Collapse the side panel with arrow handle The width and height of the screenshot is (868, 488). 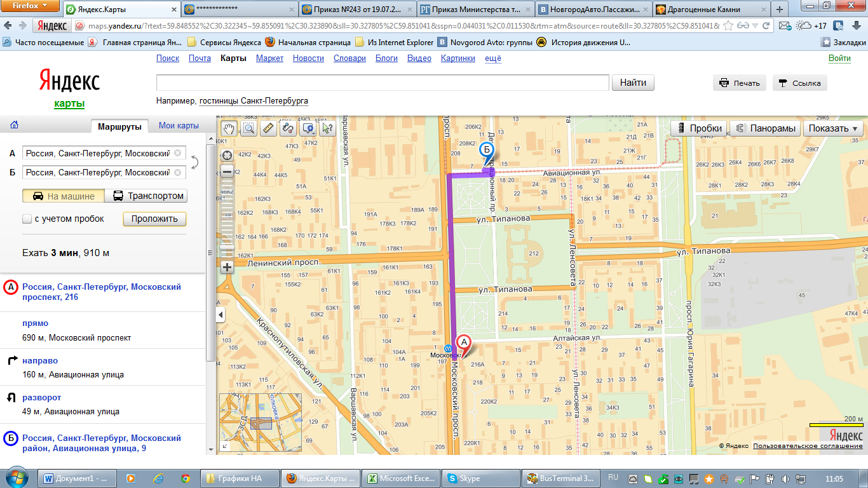(x=221, y=315)
